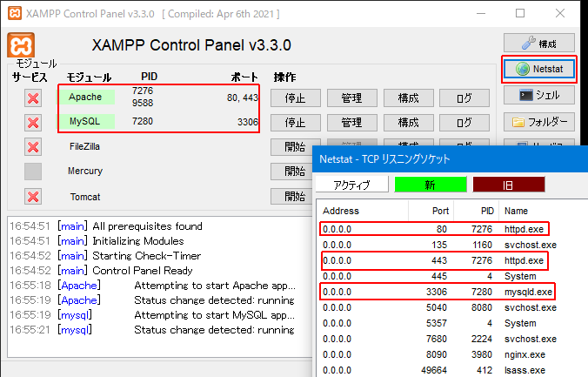The width and height of the screenshot is (588, 377).
Task: Open MySQL 構成 config button
Action: (x=408, y=123)
